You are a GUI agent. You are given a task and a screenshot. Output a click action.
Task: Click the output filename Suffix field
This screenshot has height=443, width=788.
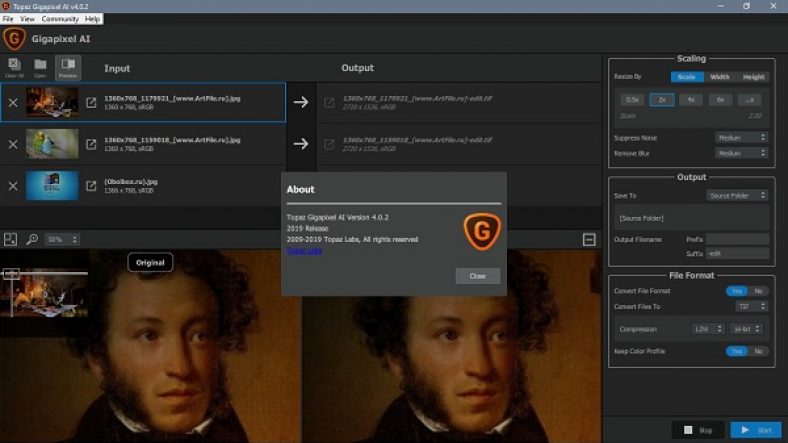(737, 254)
